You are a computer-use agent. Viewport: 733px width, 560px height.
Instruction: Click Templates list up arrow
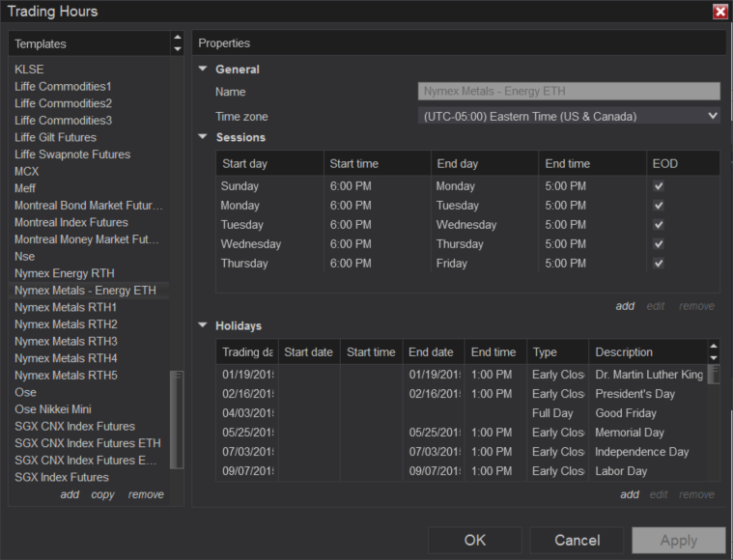pos(177,38)
